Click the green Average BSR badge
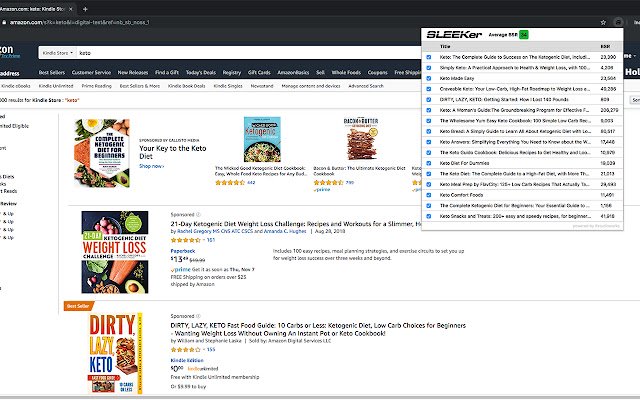The image size is (640, 400). 524,35
